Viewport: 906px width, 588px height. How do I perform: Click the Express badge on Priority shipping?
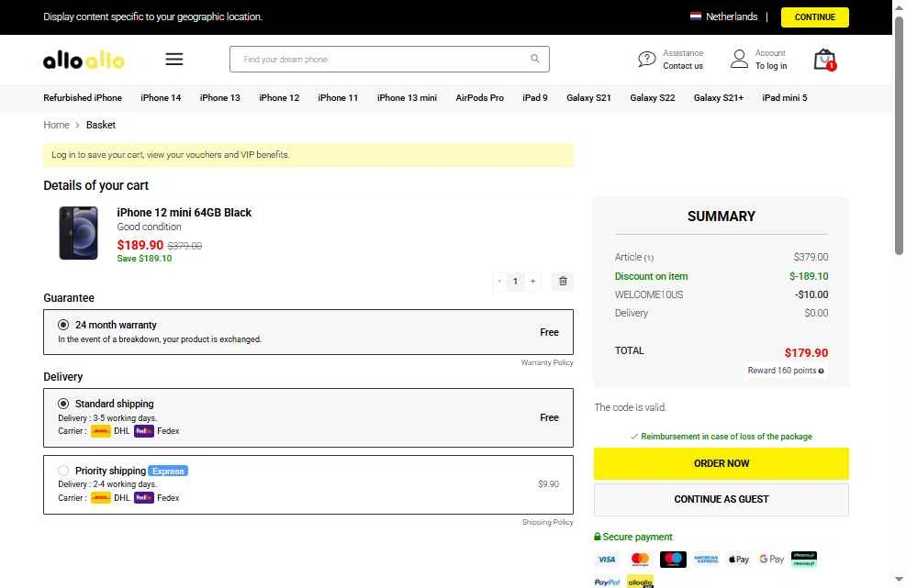[x=168, y=471]
